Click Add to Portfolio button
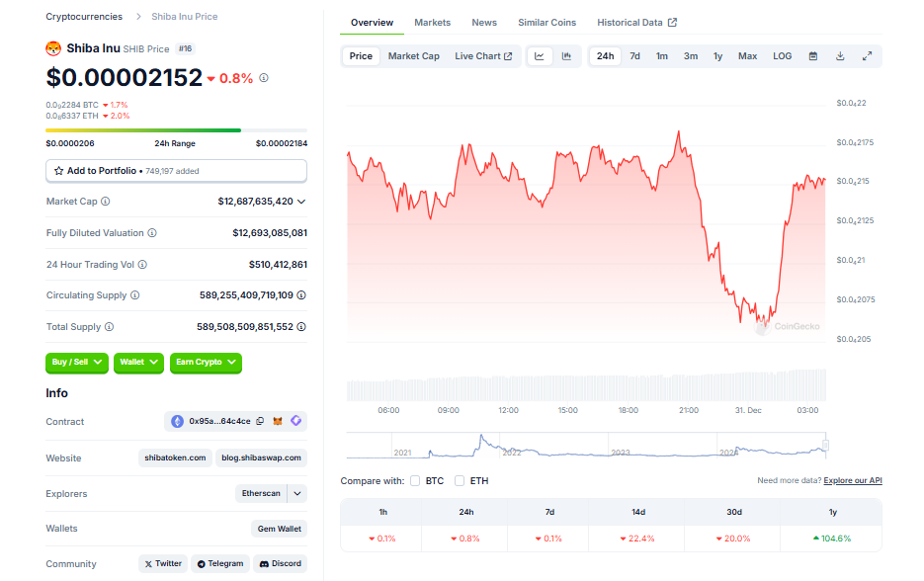The image size is (924, 581). [176, 171]
